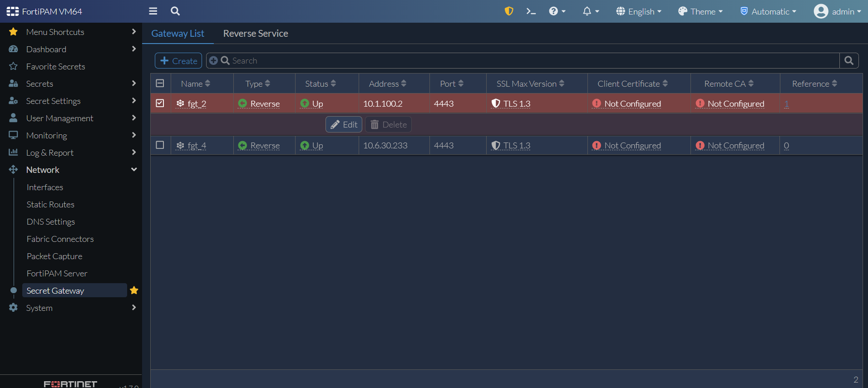Viewport: 868px width, 388px height.
Task: Select Secret Gateway in sidebar
Action: [x=74, y=290]
